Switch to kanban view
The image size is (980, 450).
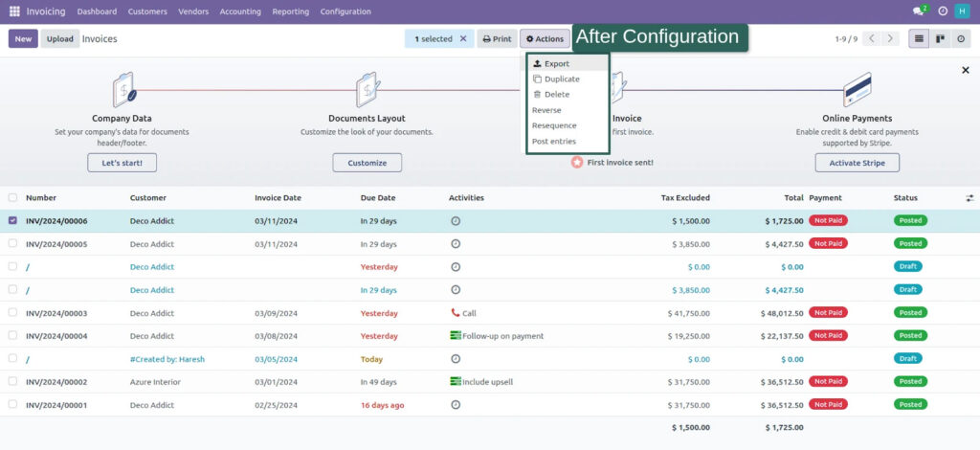pos(940,39)
